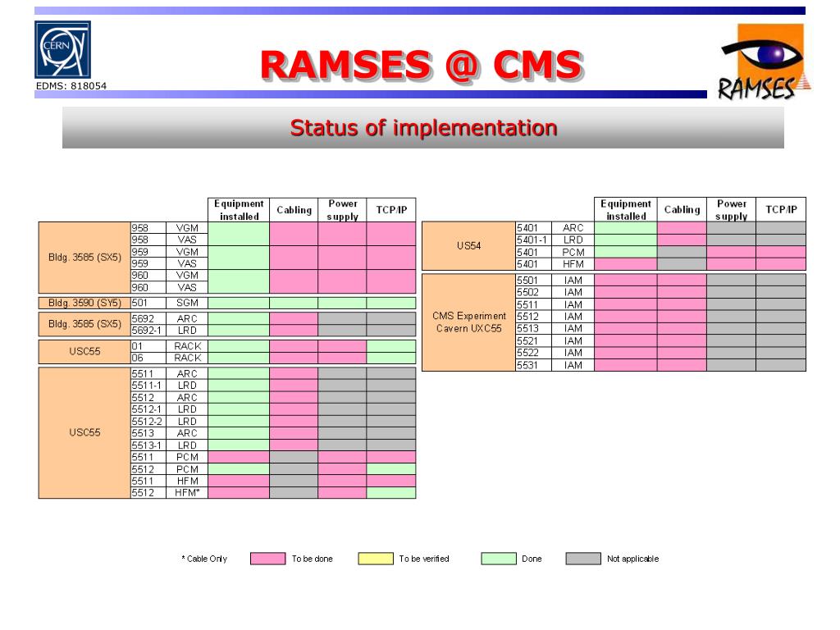The image size is (840, 630).
Task: Select the '501' number cell
Action: 148,304
